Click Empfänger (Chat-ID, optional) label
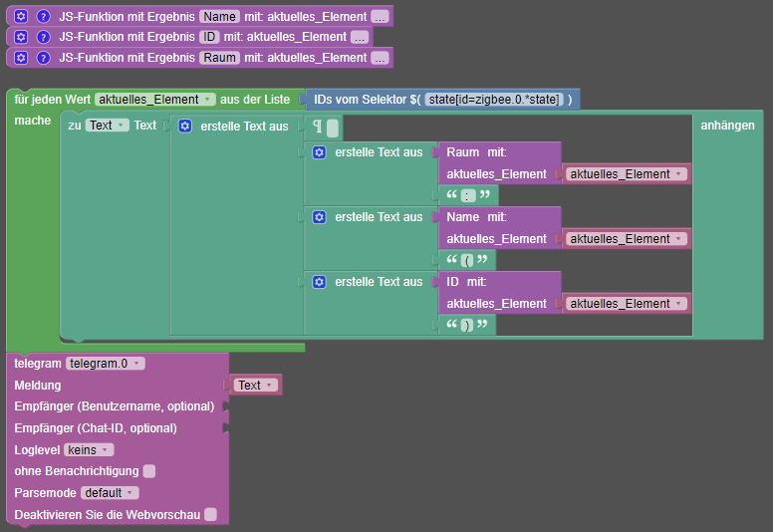 96,428
